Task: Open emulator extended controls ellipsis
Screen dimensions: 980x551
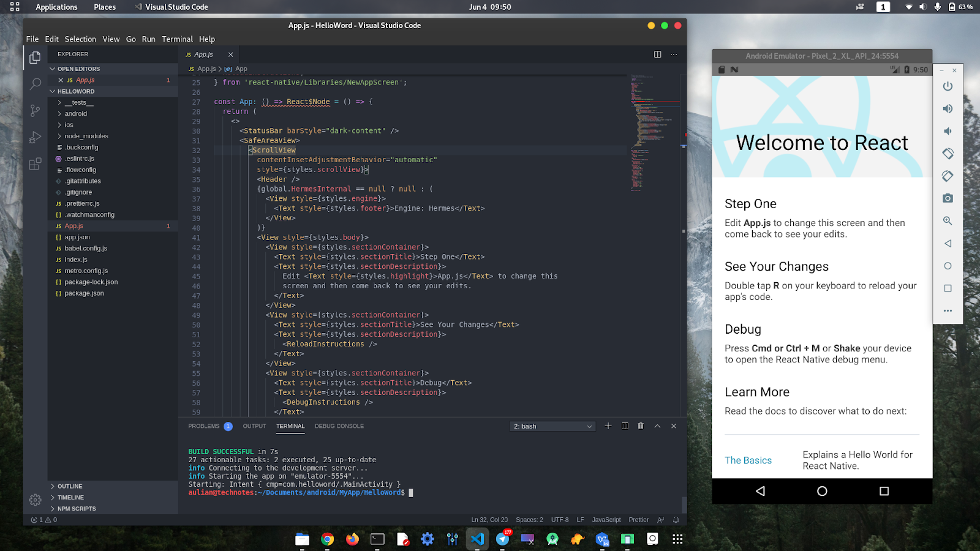Action: pos(948,310)
